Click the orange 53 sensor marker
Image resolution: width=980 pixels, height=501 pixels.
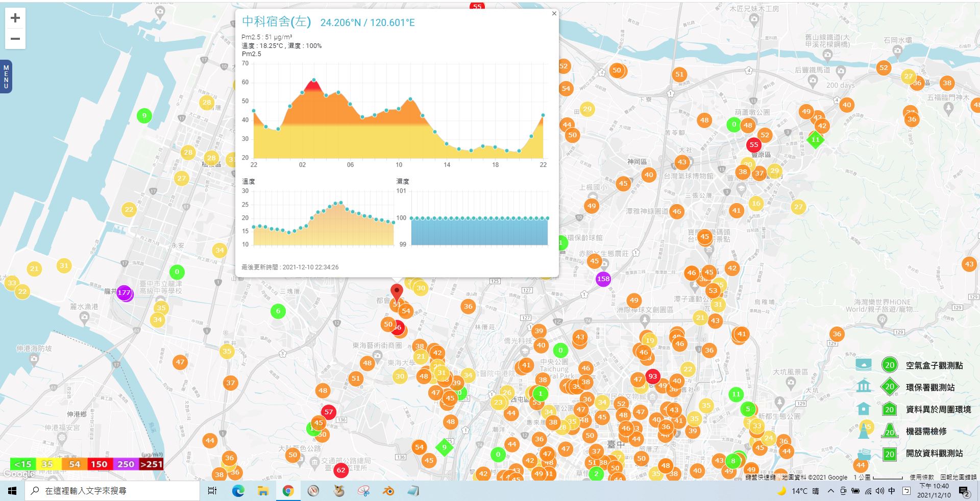tap(713, 291)
